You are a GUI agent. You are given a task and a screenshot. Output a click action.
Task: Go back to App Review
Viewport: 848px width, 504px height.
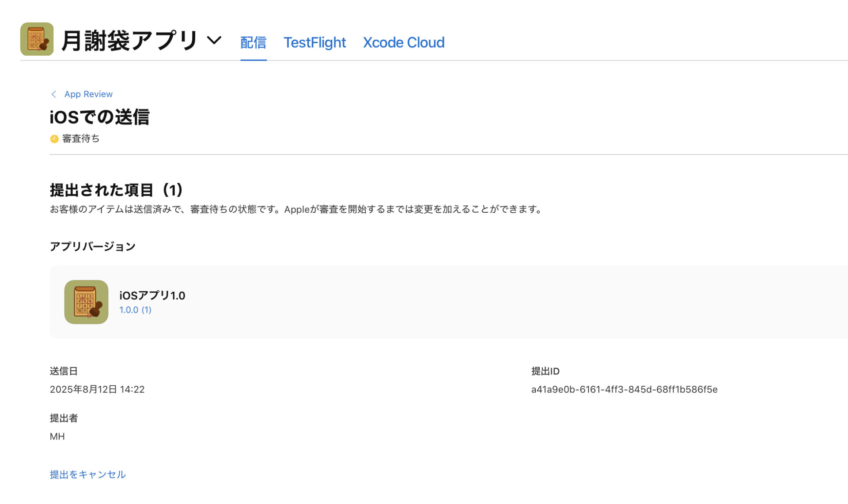88,94
